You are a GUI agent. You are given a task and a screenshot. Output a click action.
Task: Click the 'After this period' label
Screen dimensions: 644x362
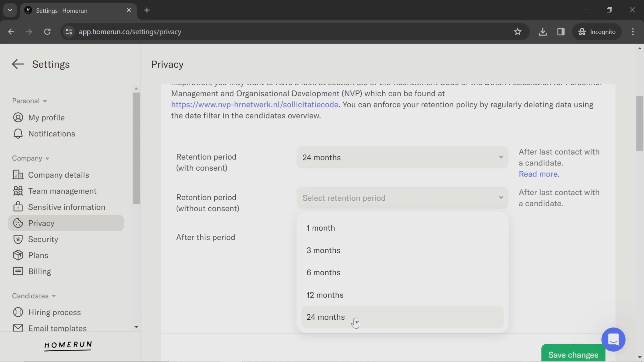[x=205, y=237]
